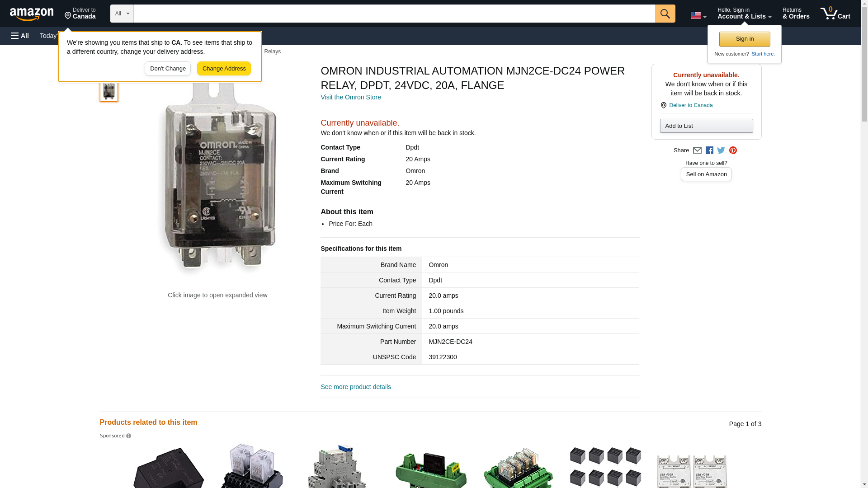Image resolution: width=868 pixels, height=488 pixels.
Task: Share product on Facebook
Action: pos(709,150)
